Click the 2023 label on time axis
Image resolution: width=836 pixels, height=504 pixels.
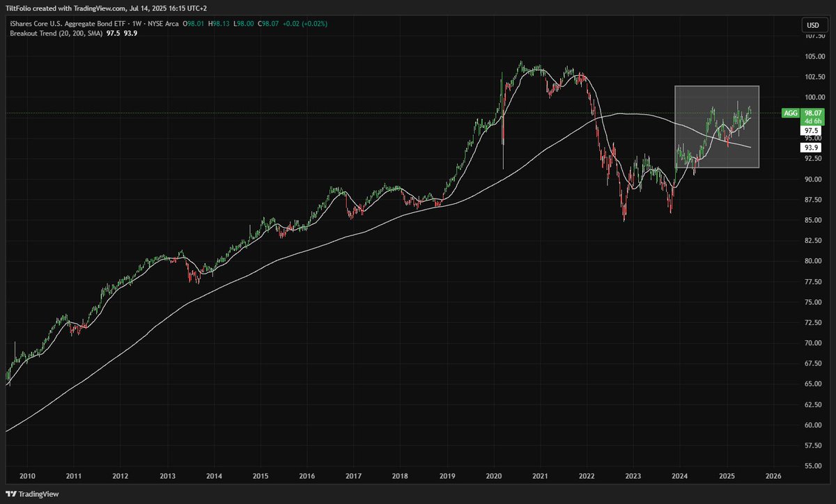[x=633, y=477]
